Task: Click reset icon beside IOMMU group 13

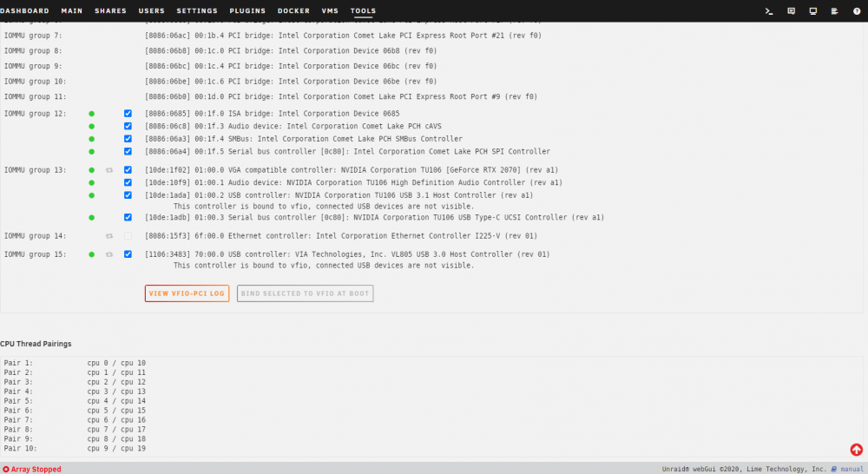Action: coord(109,170)
